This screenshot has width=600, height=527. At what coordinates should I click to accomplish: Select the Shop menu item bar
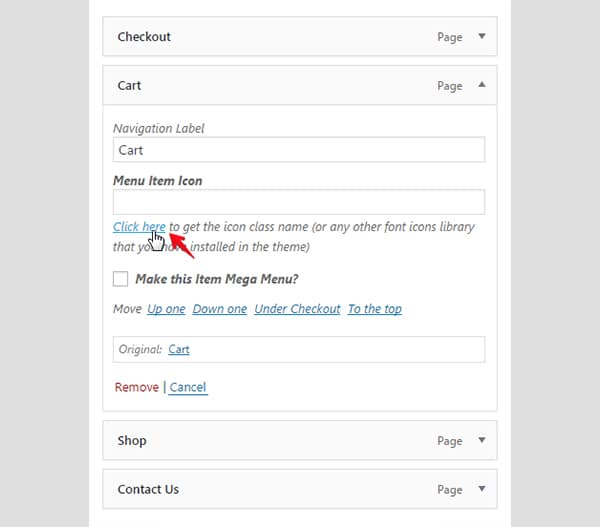[300, 440]
